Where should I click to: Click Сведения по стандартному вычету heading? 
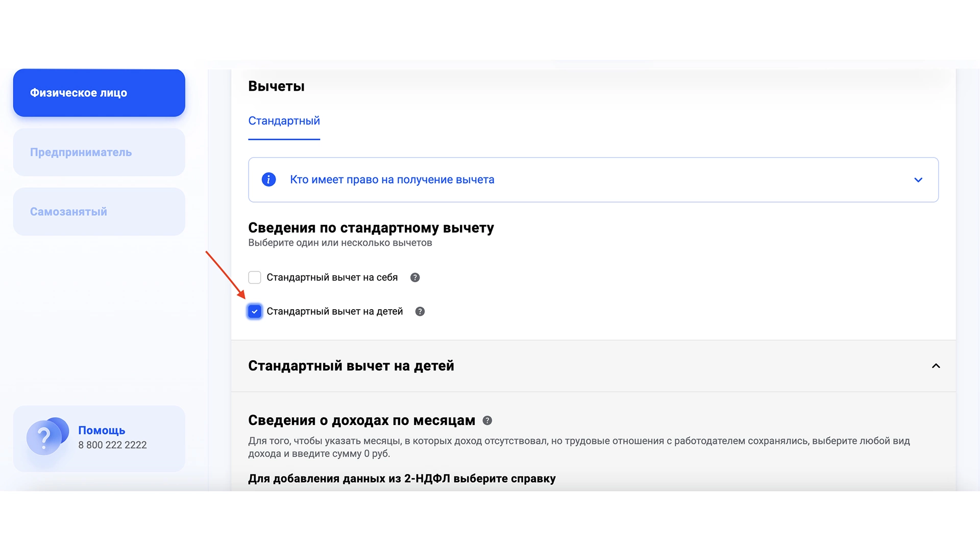click(371, 228)
